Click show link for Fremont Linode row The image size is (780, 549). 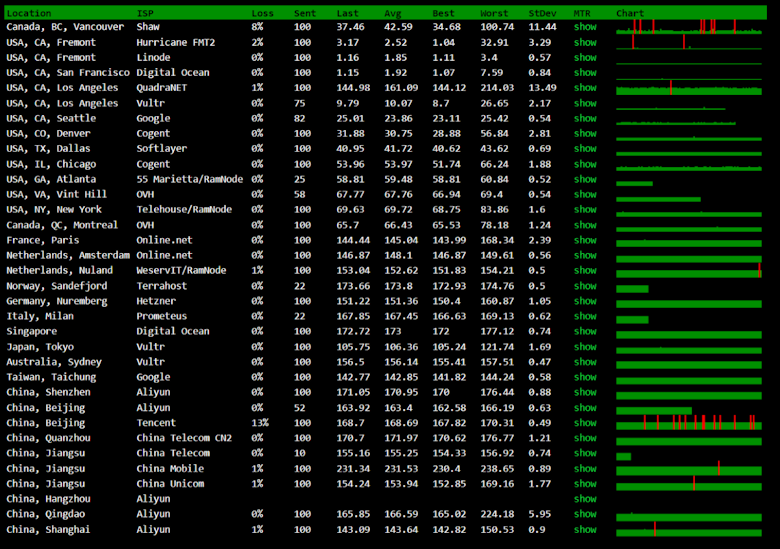click(x=584, y=58)
